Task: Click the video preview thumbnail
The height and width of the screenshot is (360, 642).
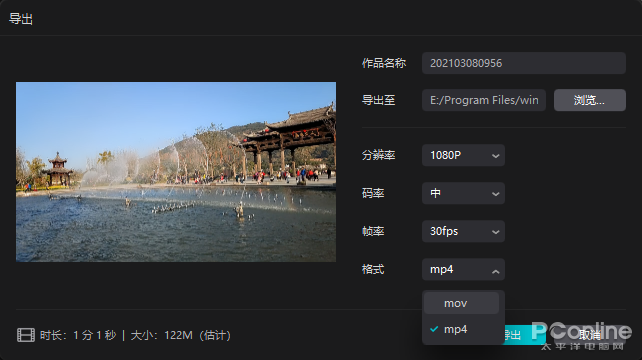Action: point(176,172)
